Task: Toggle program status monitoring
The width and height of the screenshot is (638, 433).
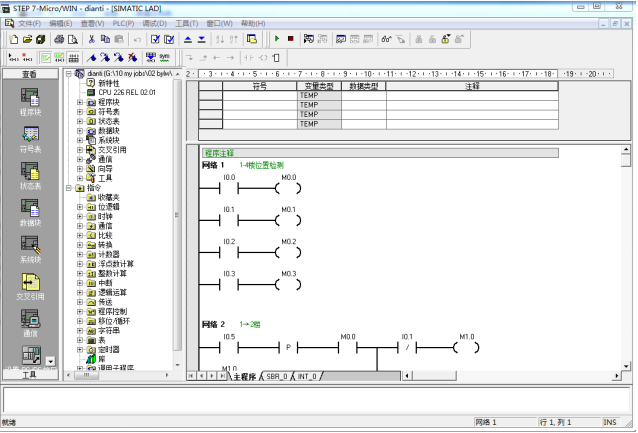Action: 308,39
